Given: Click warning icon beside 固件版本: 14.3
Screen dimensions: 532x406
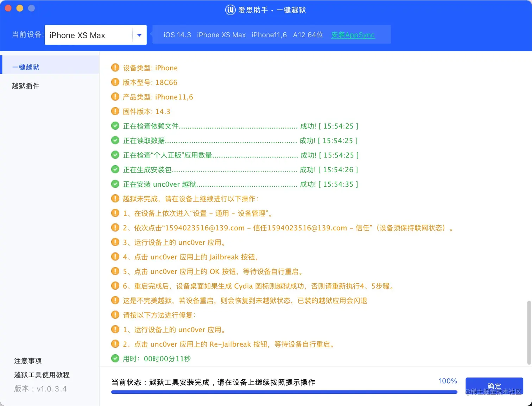Looking at the screenshot, I should [x=115, y=111].
